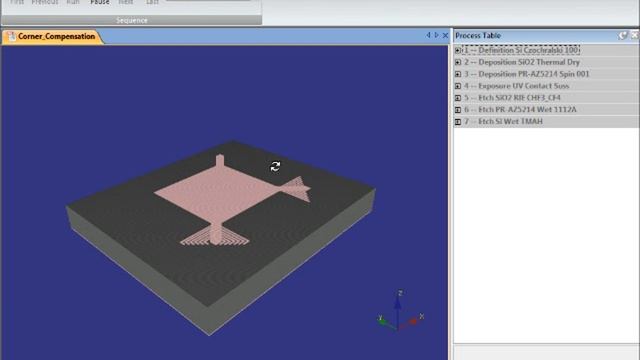Click the Process Table panel title
The height and width of the screenshot is (360, 640).
point(478,36)
